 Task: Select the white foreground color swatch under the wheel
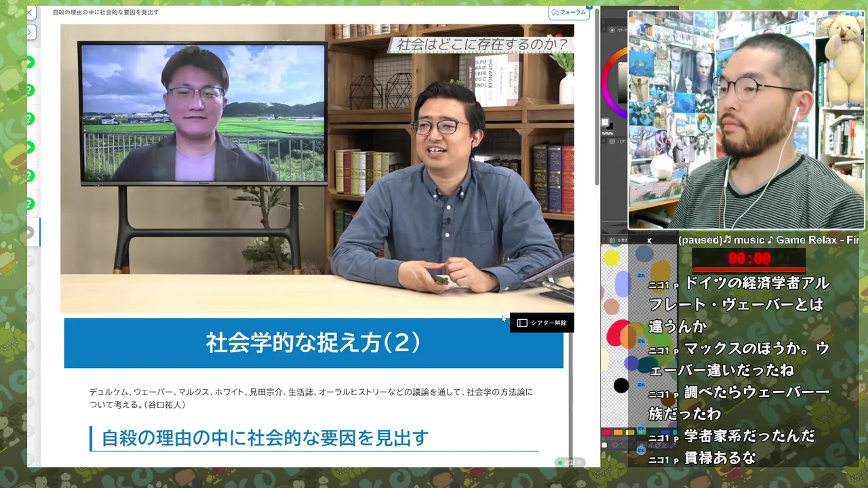pos(605,122)
